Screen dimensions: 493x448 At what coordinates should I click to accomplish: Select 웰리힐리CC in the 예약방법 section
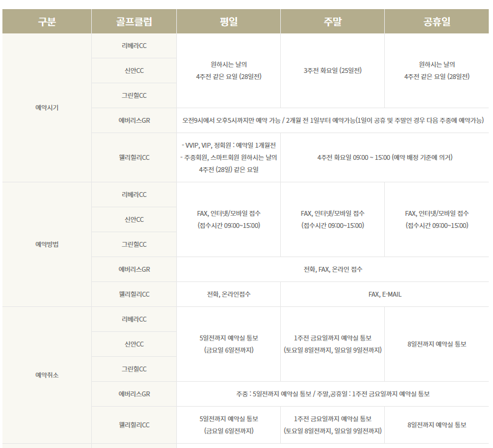(x=134, y=294)
